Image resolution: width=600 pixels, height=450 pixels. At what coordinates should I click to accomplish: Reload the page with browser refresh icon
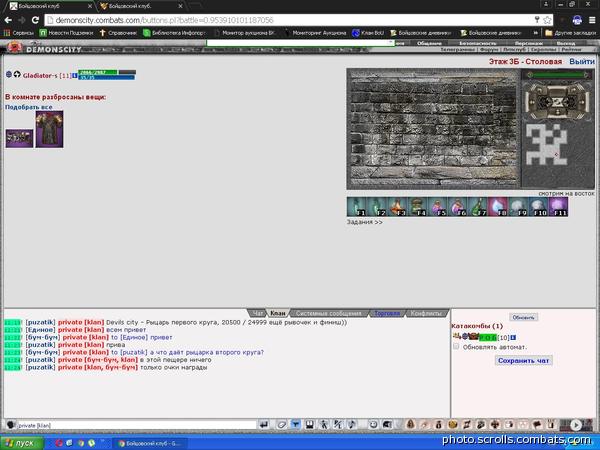[x=35, y=20]
